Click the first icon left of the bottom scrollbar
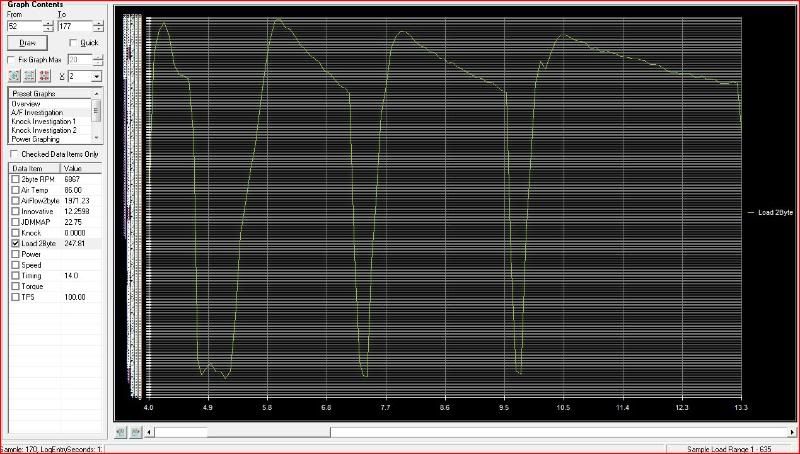 point(121,432)
